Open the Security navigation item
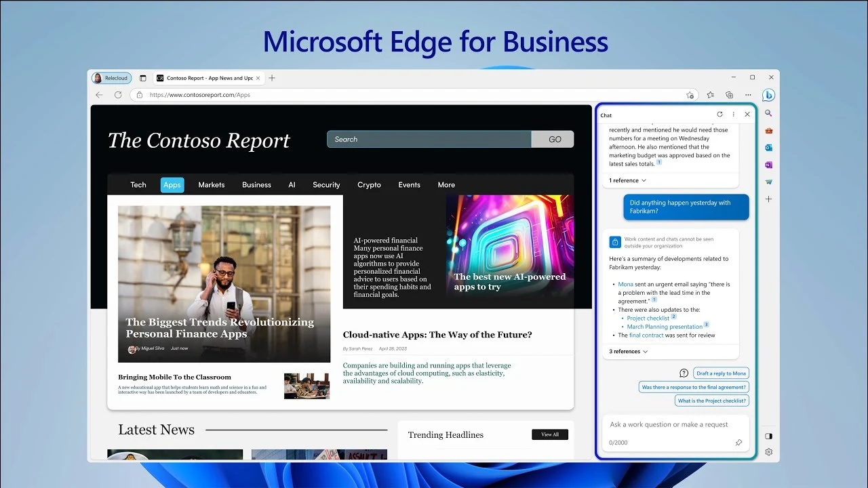 click(x=326, y=185)
